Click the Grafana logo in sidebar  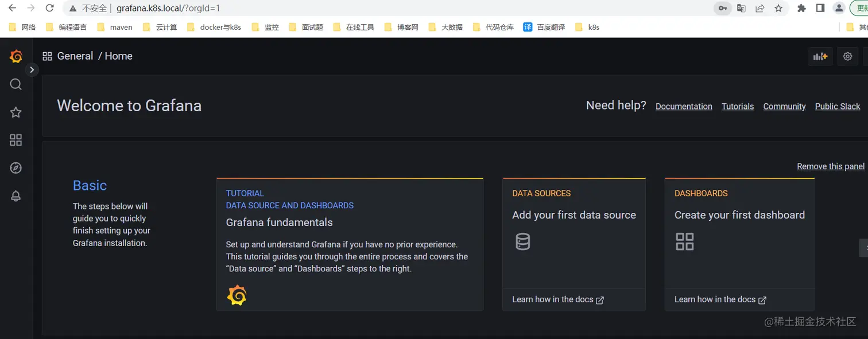tap(16, 56)
